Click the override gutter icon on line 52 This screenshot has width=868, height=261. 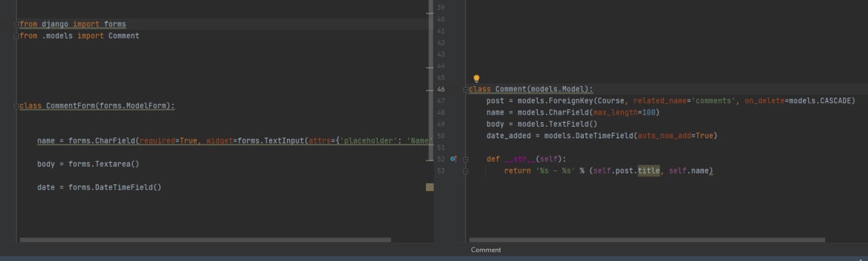pyautogui.click(x=454, y=159)
